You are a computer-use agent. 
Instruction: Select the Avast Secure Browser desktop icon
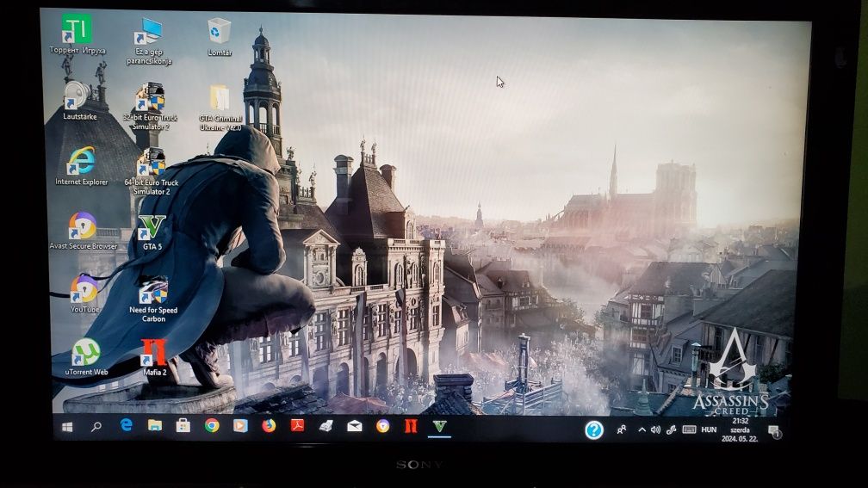(83, 231)
